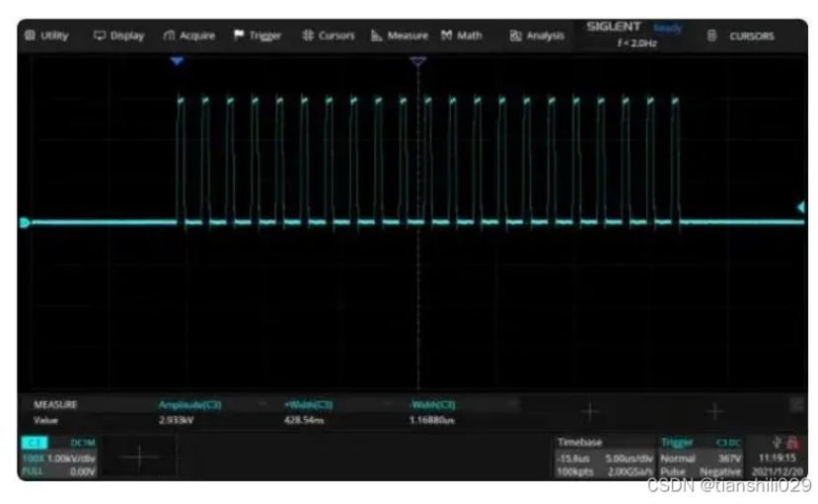Click the 1.16880us width value
Viewport: 818px width, 504px height.
click(432, 420)
